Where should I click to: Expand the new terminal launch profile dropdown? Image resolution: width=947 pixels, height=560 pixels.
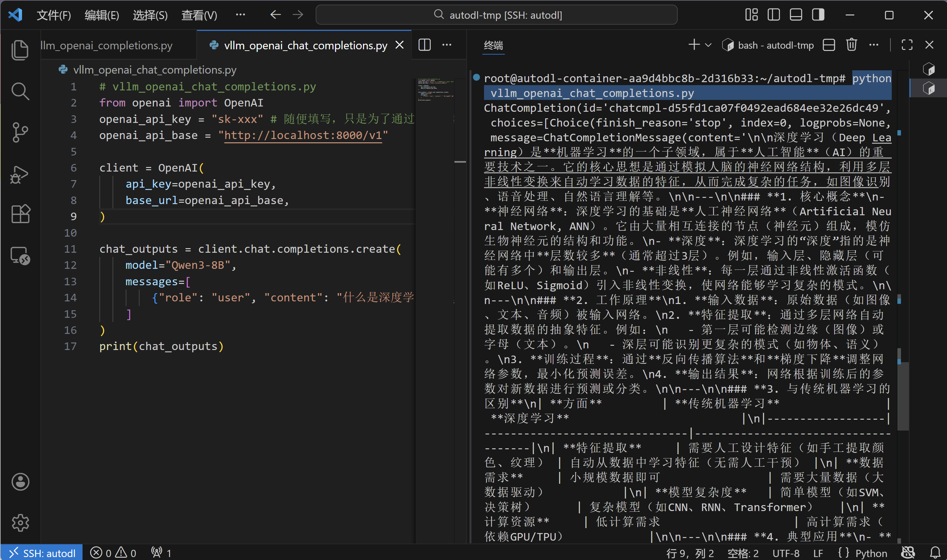[x=709, y=45]
